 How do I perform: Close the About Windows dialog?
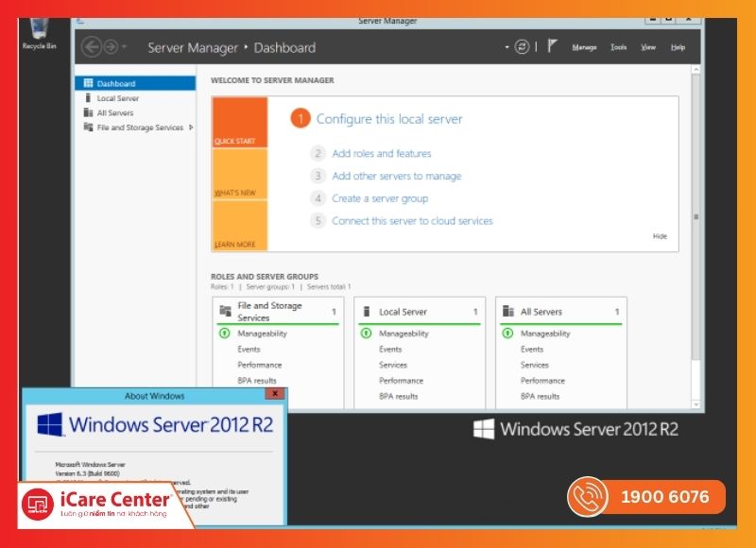275,394
